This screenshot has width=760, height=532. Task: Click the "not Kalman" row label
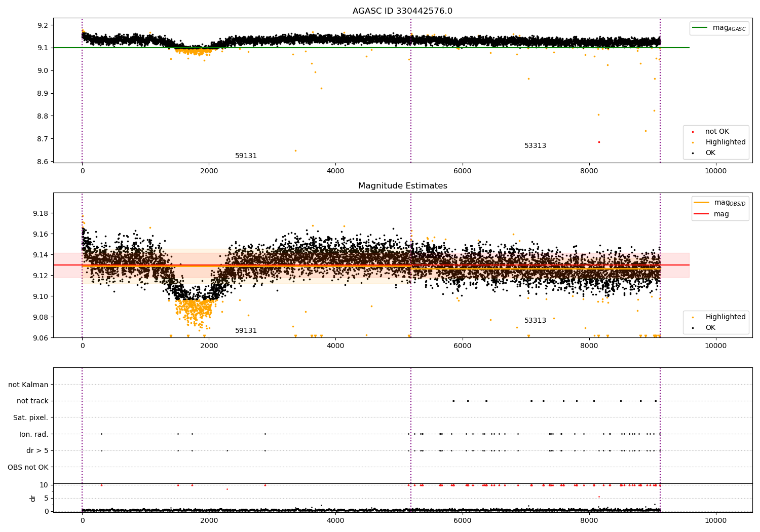pos(28,385)
